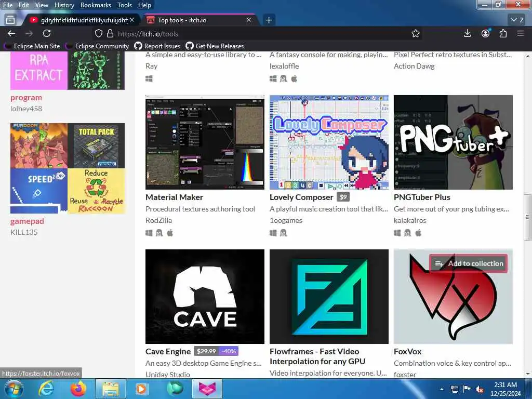This screenshot has width=532, height=399.
Task: Click the forward navigation arrow
Action: tap(29, 33)
